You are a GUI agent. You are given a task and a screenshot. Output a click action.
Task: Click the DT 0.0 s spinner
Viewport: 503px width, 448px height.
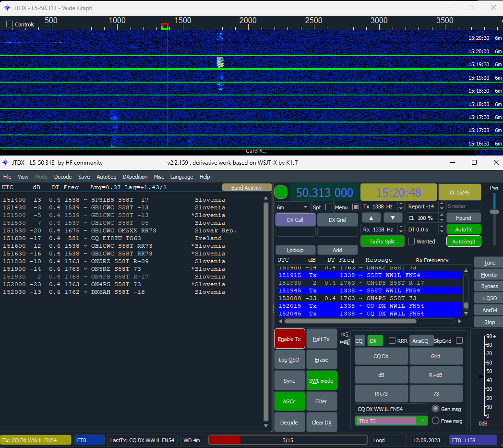[x=425, y=230]
